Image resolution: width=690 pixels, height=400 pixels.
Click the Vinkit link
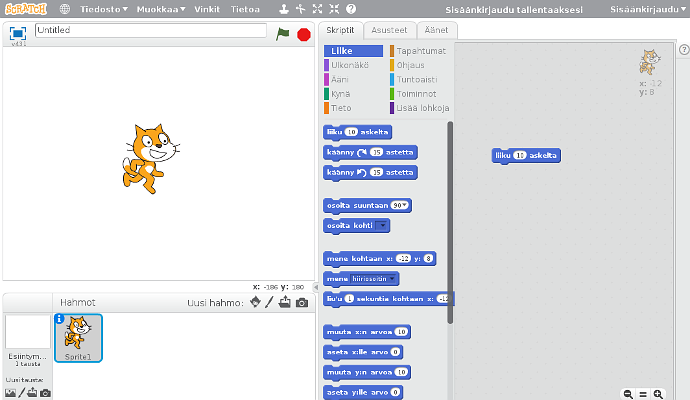(208, 9)
